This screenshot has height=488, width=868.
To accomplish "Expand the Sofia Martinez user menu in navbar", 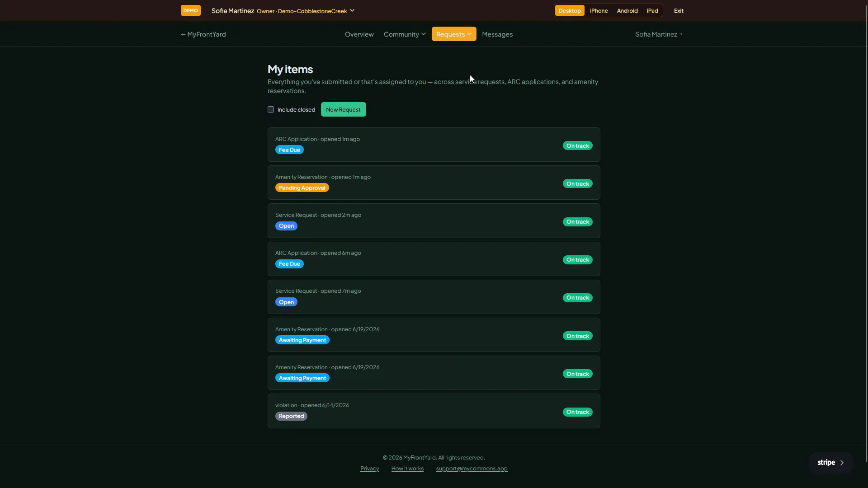I will point(659,34).
